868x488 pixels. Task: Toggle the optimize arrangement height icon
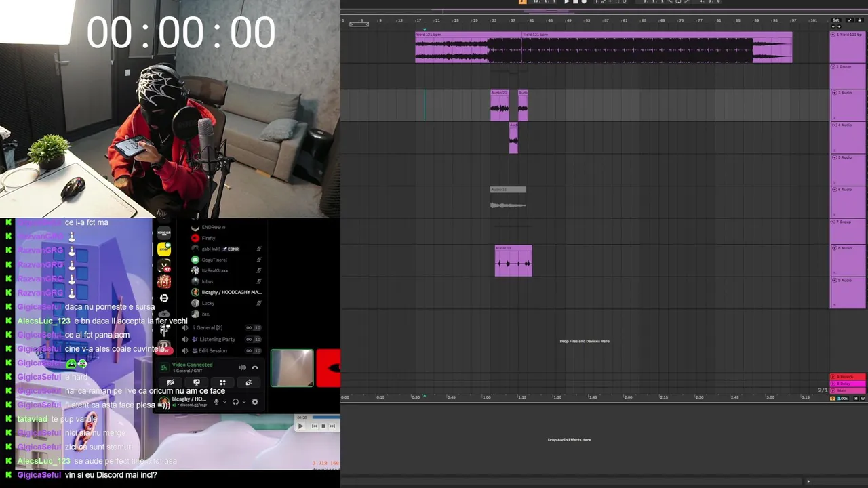(x=850, y=20)
